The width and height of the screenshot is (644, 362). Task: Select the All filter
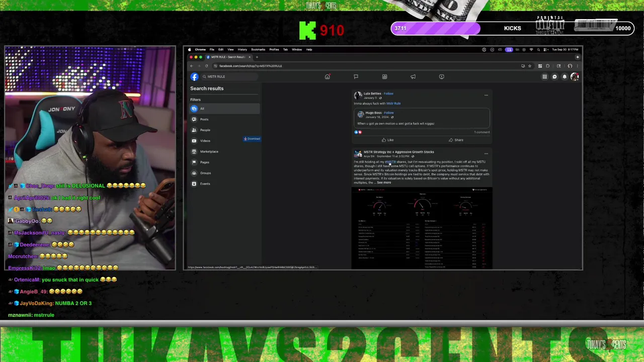(x=224, y=109)
